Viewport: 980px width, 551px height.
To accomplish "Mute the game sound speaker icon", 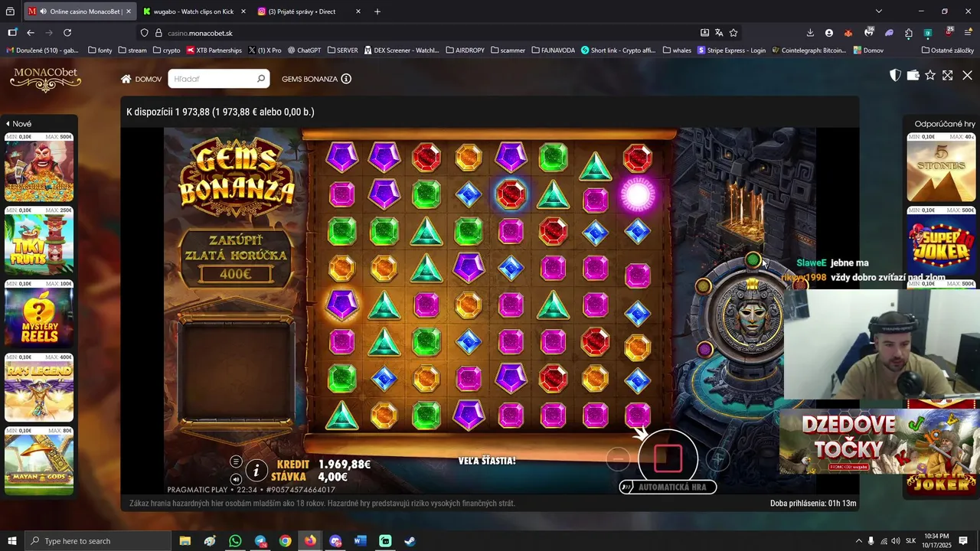I will (x=236, y=479).
